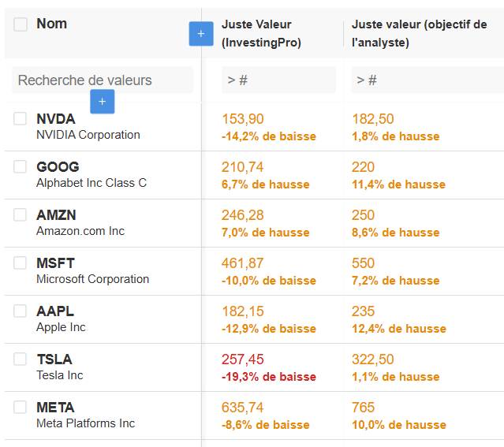Viewport: 504px width, 447px height.
Task: Open the Microsoft Corporation stock link
Action: 92,279
